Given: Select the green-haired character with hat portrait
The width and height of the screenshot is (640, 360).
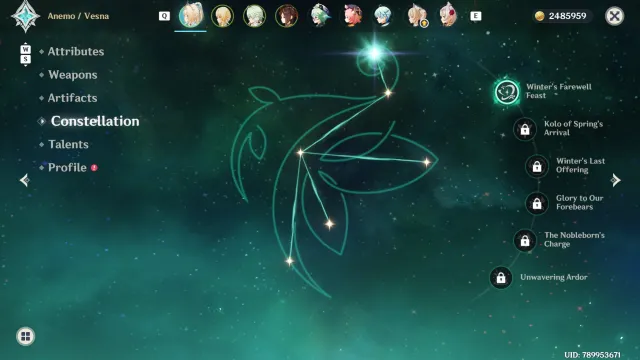Looking at the screenshot, I should coord(320,16).
